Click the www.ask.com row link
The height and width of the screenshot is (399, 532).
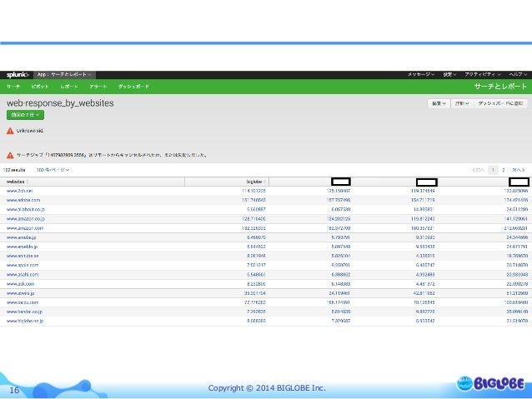coord(20,284)
